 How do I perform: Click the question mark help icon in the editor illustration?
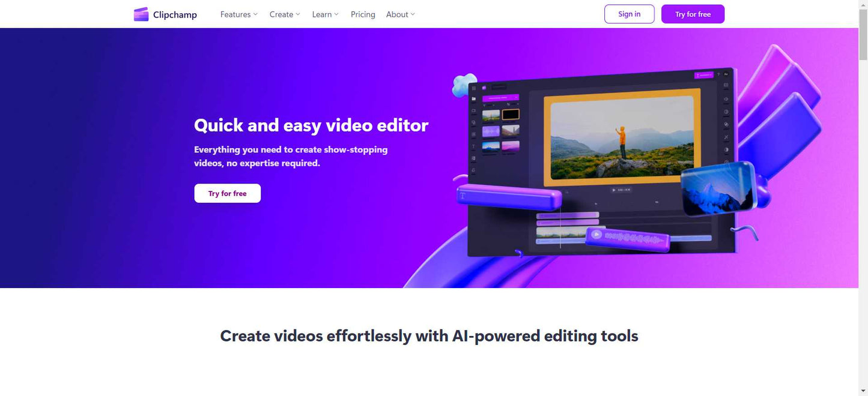718,74
